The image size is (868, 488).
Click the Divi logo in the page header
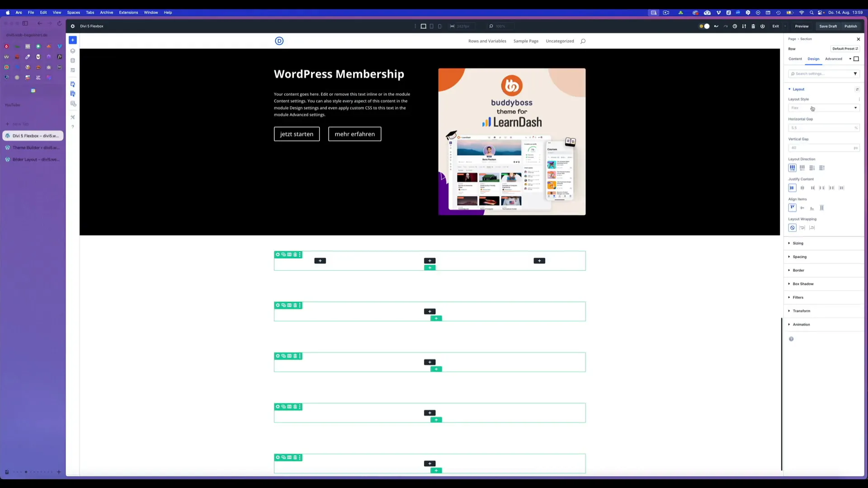click(x=279, y=41)
